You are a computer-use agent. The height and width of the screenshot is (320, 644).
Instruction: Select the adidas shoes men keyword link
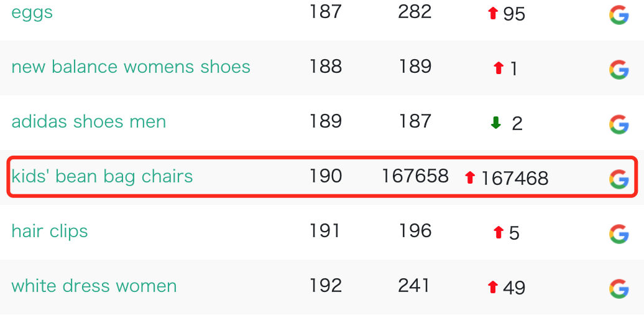[89, 121]
